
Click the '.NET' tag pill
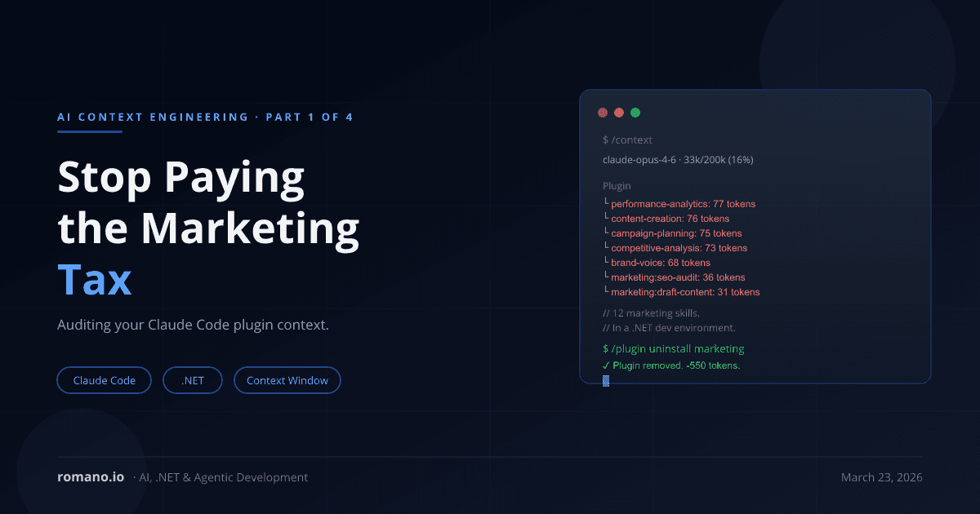(x=193, y=379)
